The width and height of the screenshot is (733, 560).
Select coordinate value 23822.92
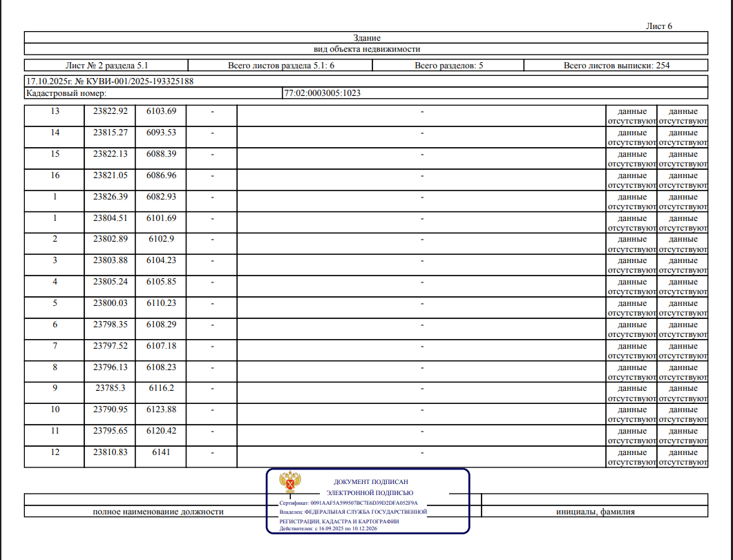pos(111,111)
